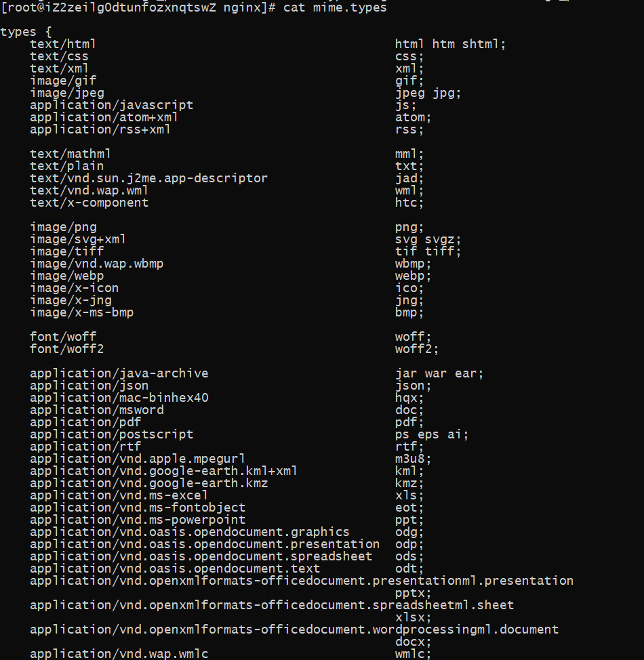Image resolution: width=644 pixels, height=660 pixels.
Task: Click the 'cat mime.types' command text
Action: click(334, 7)
